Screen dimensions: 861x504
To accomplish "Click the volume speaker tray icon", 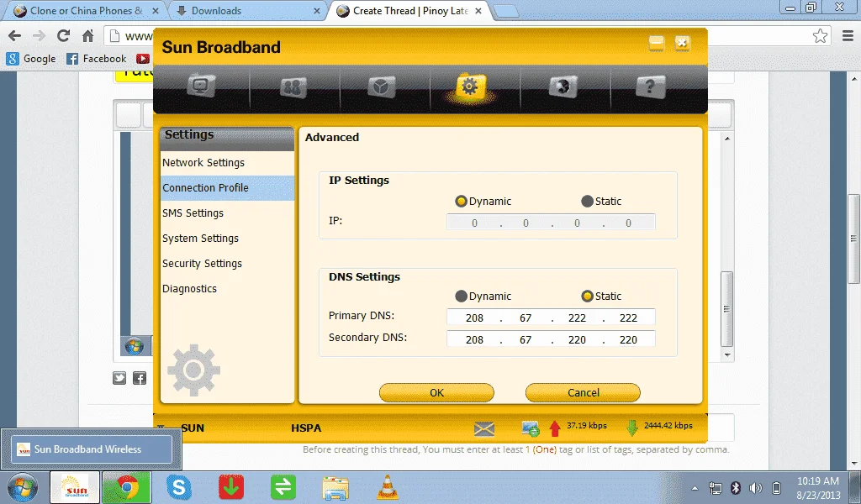I will click(756, 487).
